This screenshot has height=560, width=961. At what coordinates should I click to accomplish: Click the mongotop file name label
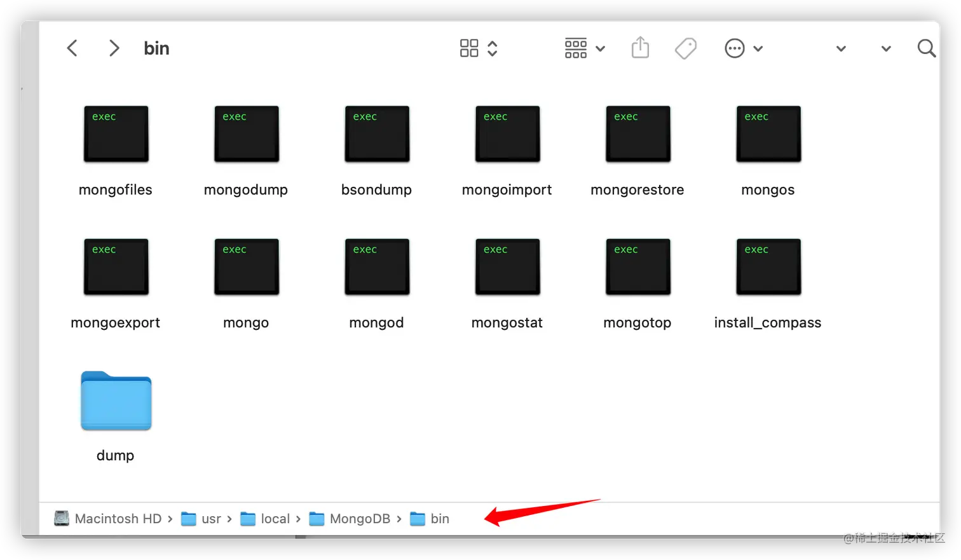pyautogui.click(x=637, y=323)
